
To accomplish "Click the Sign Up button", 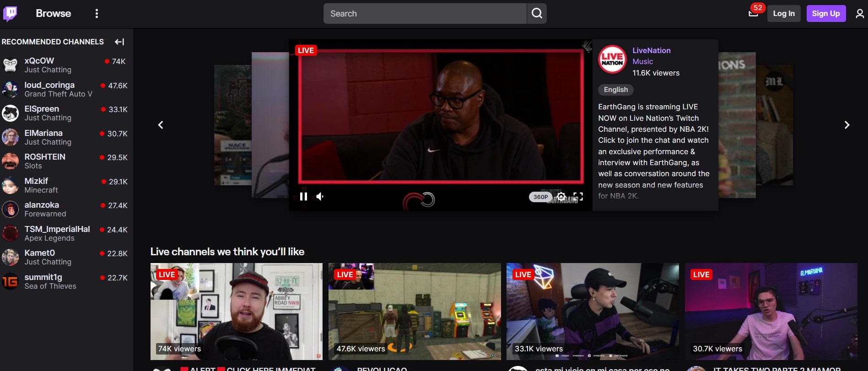I will coord(826,14).
